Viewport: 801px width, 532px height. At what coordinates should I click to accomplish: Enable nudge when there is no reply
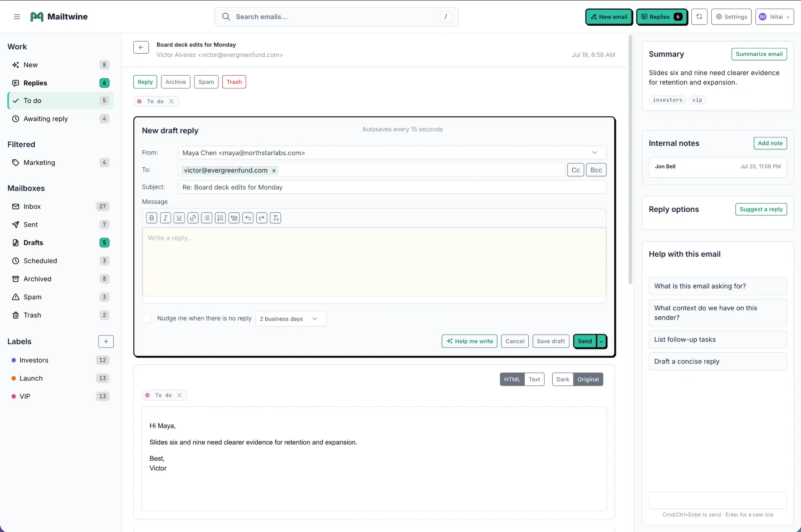tap(147, 319)
